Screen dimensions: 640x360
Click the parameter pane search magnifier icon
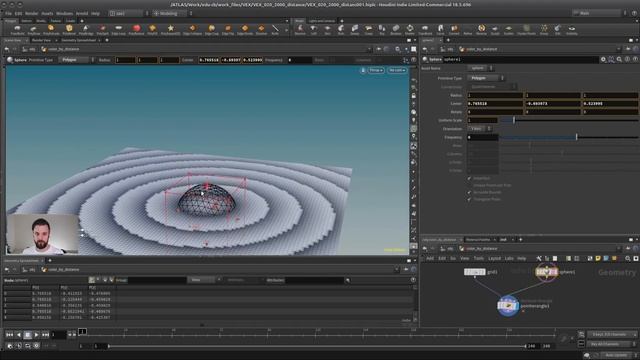tap(619, 60)
